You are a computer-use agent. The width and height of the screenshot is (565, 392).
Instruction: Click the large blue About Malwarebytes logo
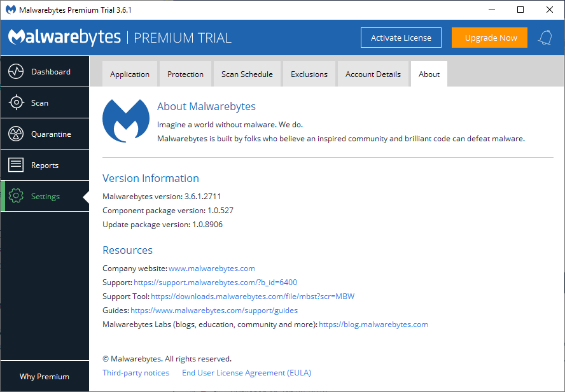click(x=126, y=121)
